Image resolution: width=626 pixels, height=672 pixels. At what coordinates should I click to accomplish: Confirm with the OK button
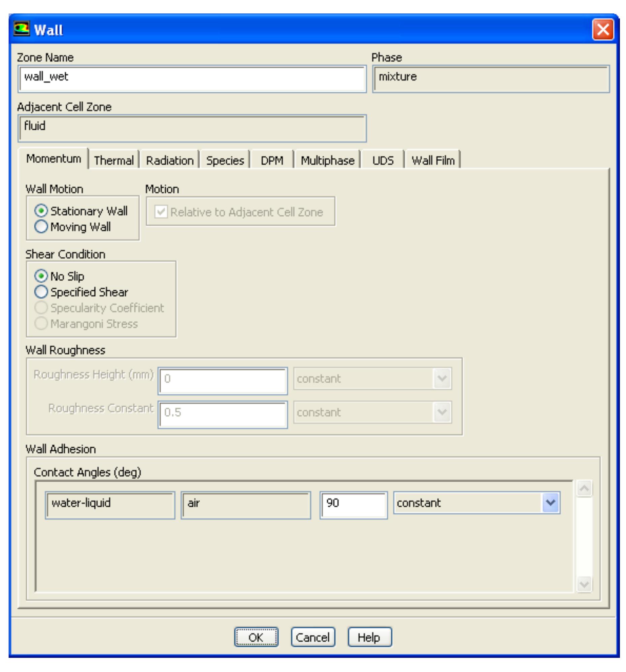256,637
